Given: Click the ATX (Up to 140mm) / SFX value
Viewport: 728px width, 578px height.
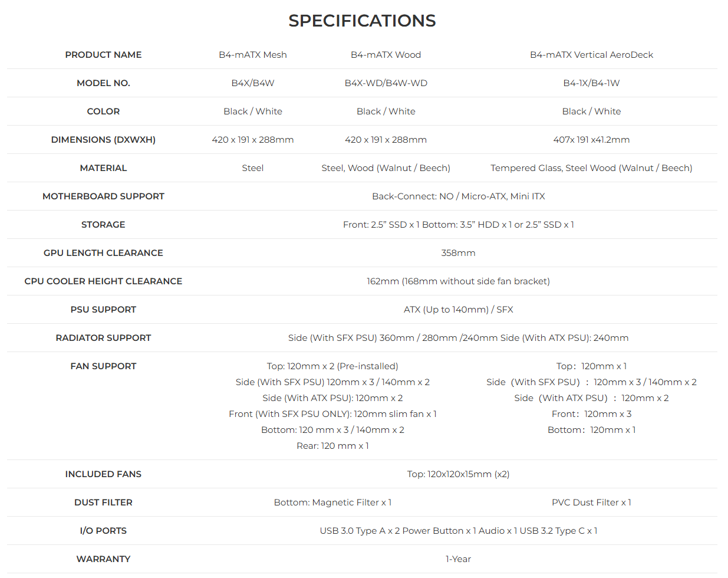Looking at the screenshot, I should [x=458, y=310].
